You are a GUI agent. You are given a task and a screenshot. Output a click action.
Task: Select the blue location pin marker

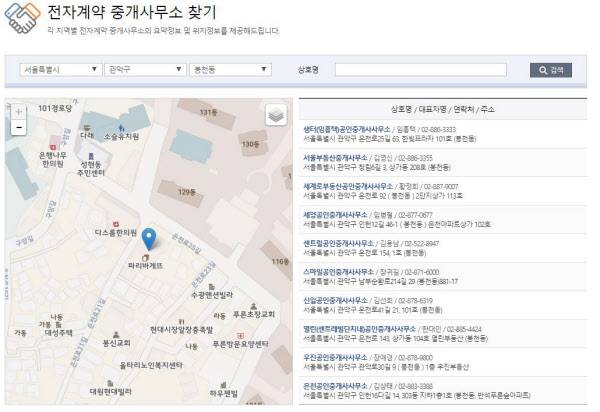tap(148, 239)
